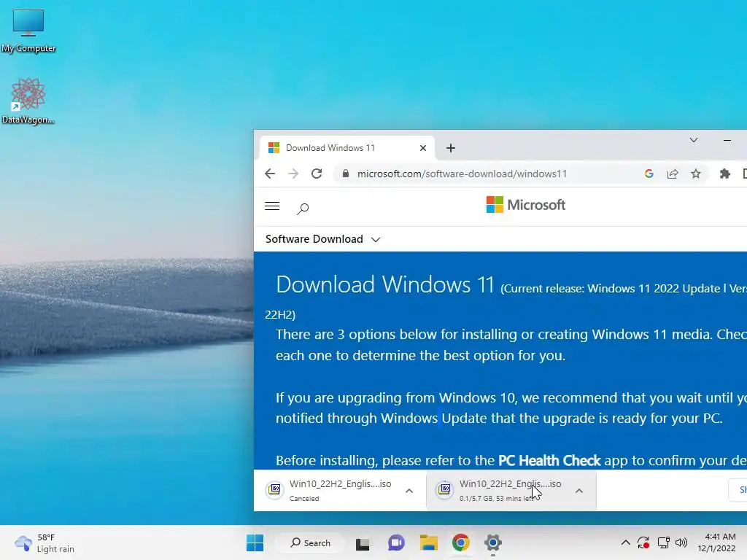
Task: Click the sync status tray icon
Action: (643, 542)
